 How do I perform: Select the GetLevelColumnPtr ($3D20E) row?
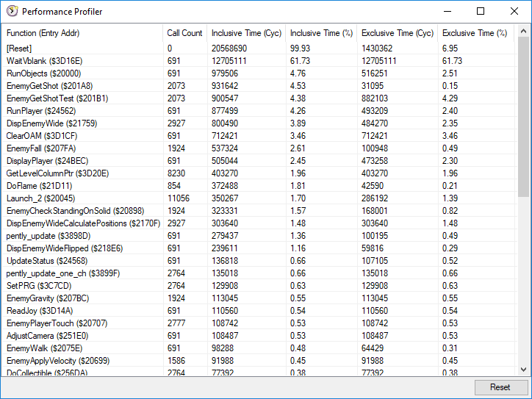tap(259, 173)
